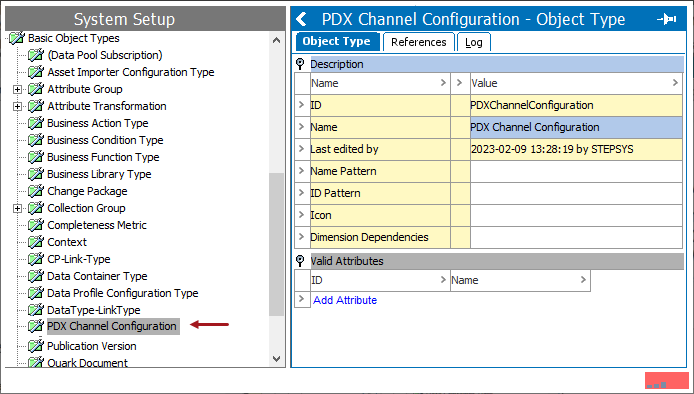This screenshot has width=694, height=394.
Task: Click the Data Container Type icon
Action: (36, 276)
